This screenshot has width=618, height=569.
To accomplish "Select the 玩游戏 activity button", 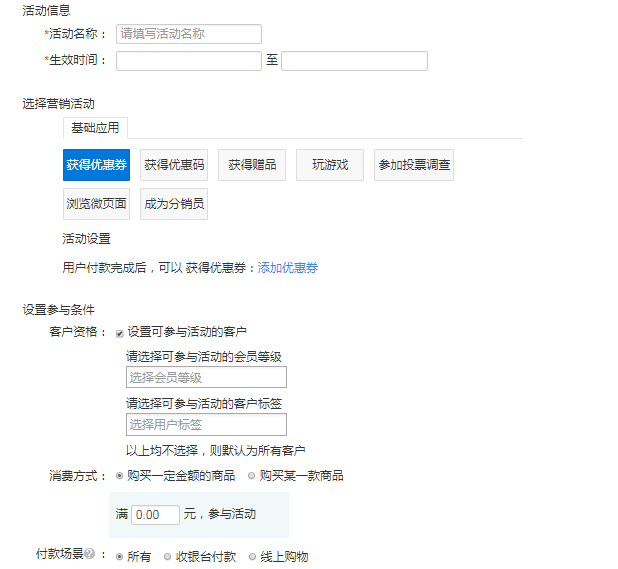I will (330, 165).
